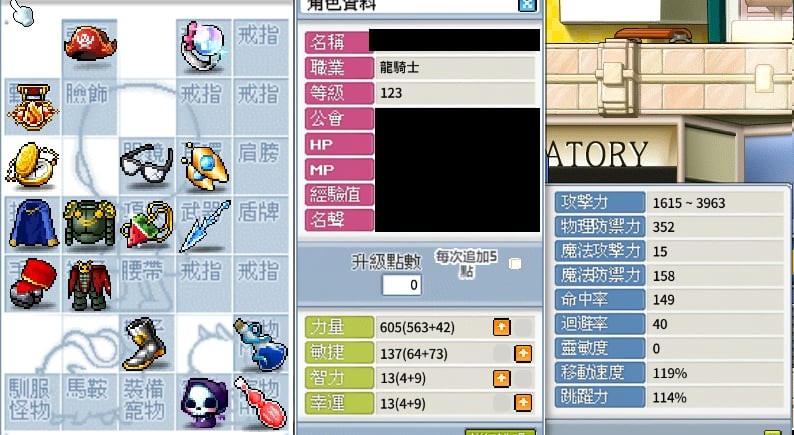Click the blue cape equipment icon
This screenshot has width=794, height=435.
point(33,223)
